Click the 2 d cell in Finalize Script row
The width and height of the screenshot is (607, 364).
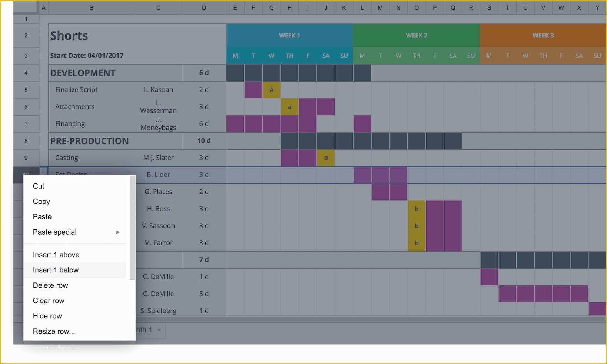[x=204, y=90]
